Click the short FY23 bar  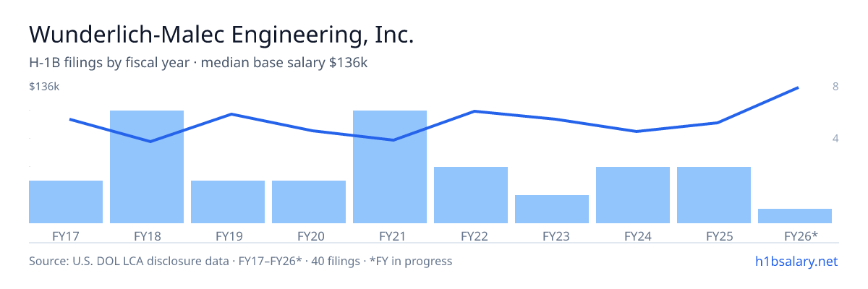(x=552, y=209)
